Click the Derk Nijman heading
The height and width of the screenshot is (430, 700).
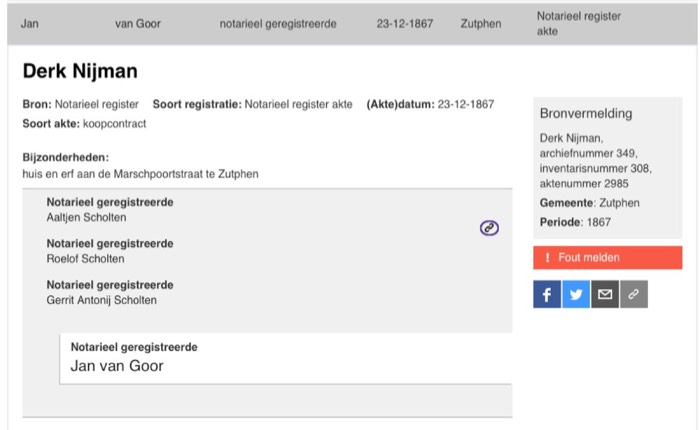pos(80,71)
